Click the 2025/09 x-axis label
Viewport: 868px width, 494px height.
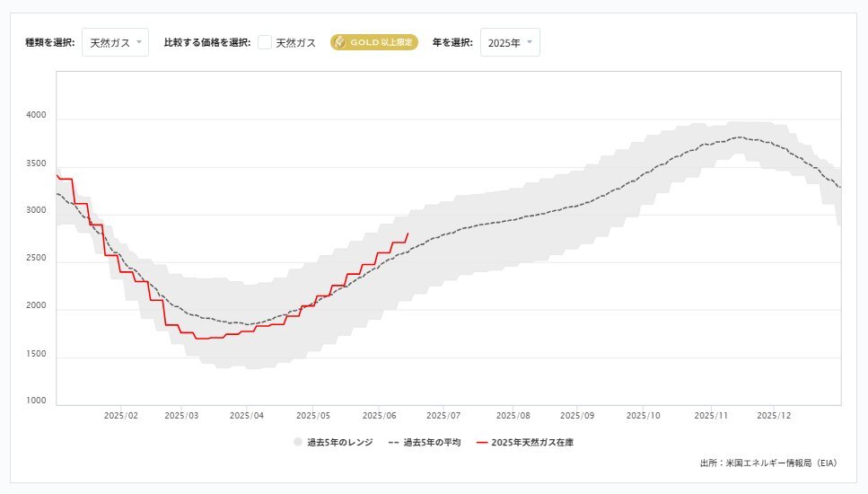[577, 415]
